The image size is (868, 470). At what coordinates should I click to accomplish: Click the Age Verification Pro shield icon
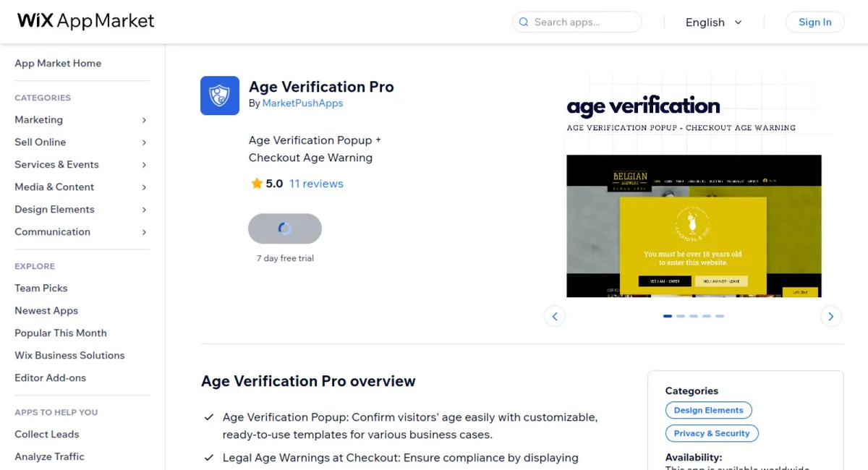tap(219, 95)
